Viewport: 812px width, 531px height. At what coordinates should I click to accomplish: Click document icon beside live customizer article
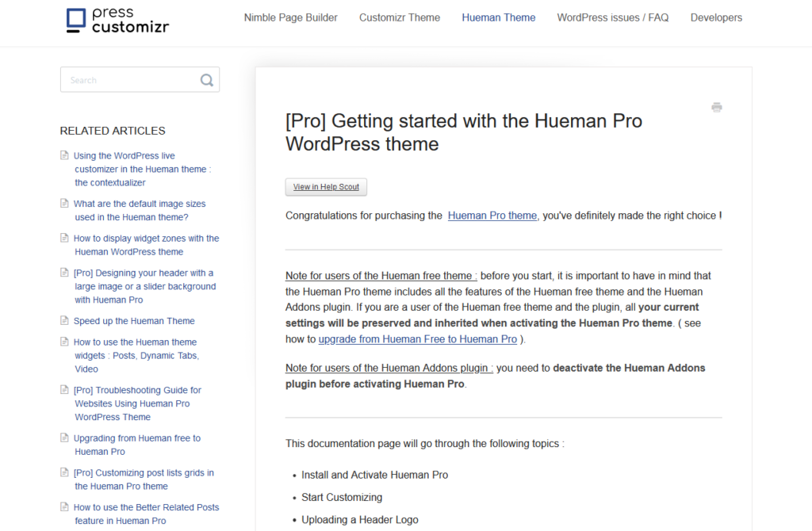(x=65, y=155)
